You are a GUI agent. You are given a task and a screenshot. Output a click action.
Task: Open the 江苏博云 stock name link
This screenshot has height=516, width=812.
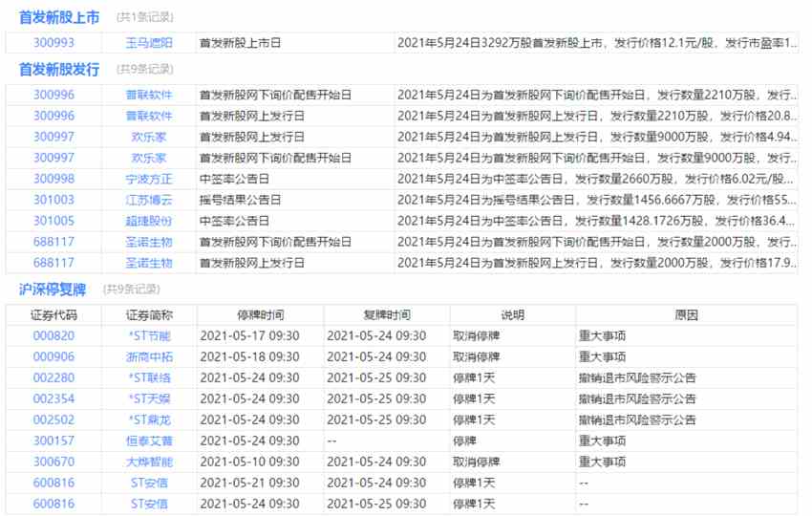149,200
